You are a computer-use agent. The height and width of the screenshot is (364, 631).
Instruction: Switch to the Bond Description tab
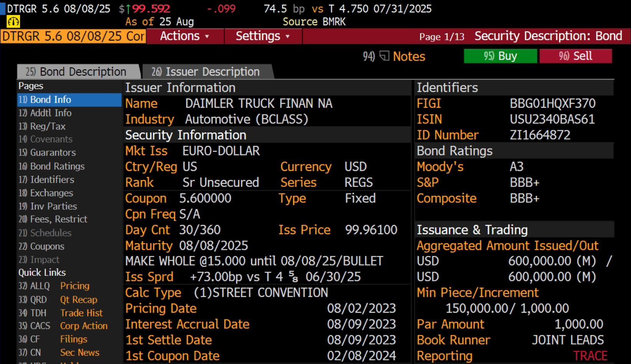[x=78, y=72]
